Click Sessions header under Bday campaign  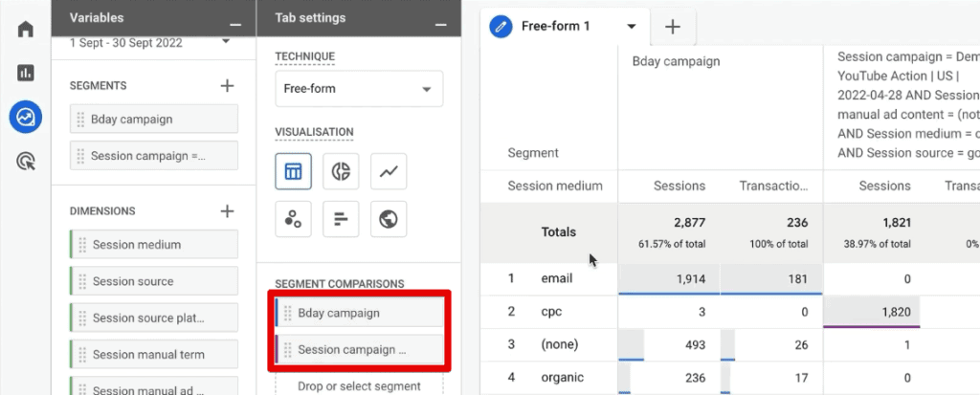679,186
